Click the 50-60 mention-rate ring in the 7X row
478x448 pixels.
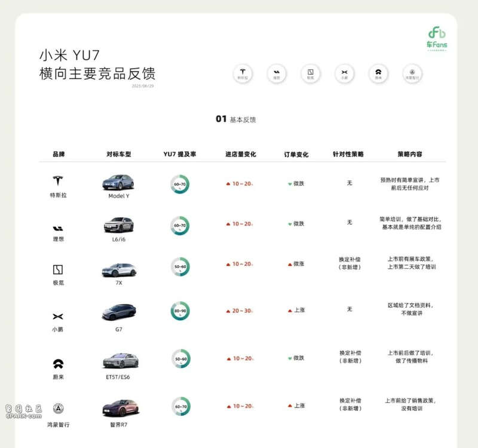click(180, 266)
